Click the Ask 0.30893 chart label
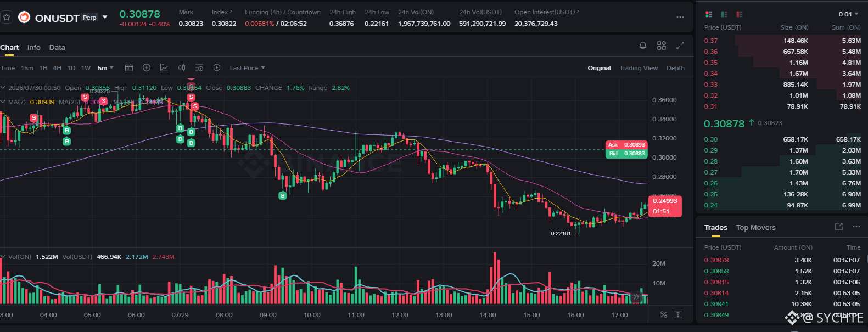Image resolution: width=868 pixels, height=332 pixels. 626,145
